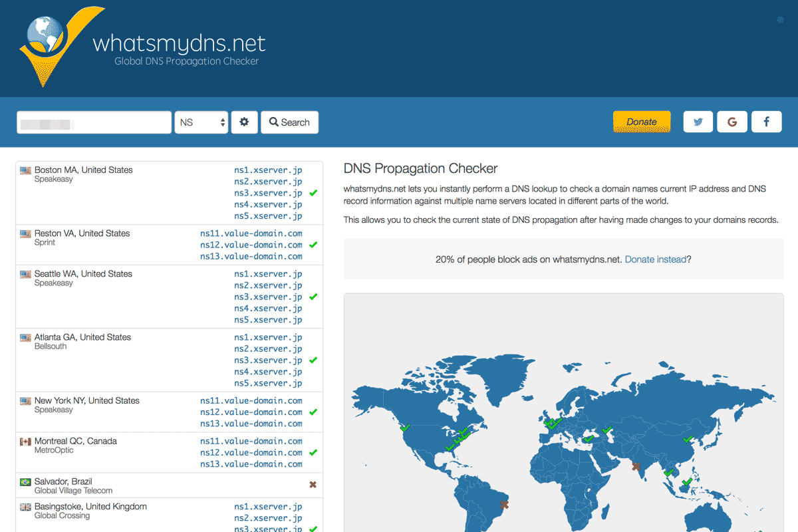Share via the Twitter bird button

pos(698,122)
